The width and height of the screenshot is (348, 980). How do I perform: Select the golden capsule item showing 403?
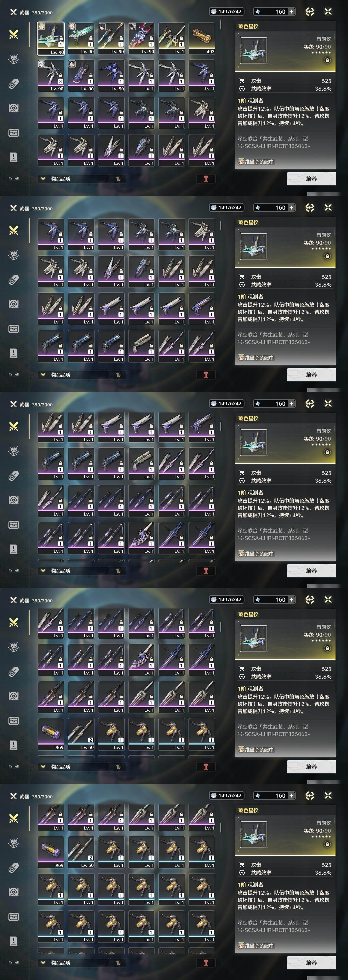[202, 38]
